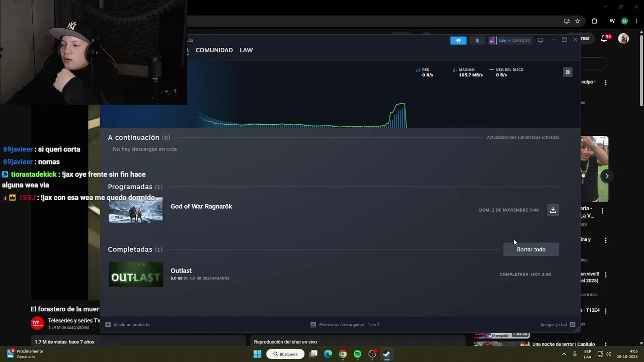Viewport: 644px width, 362px height.
Task: Start God of War Ragnarök download now
Action: pos(553,210)
